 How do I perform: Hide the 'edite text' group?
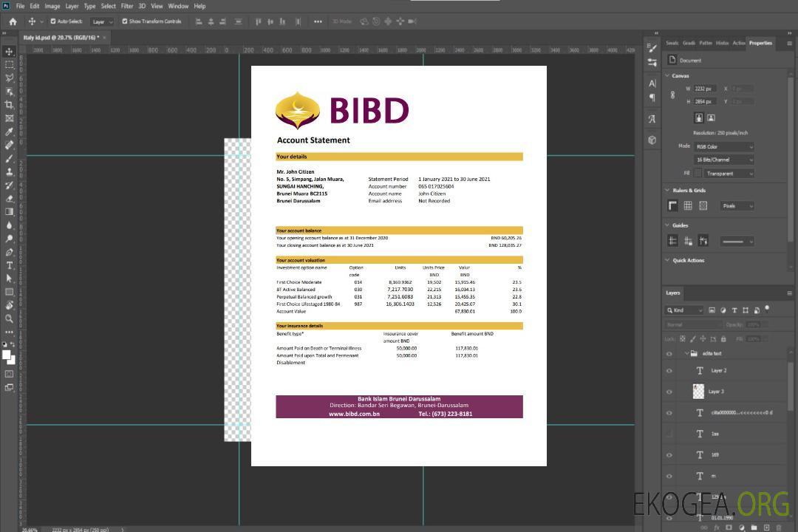tap(669, 354)
